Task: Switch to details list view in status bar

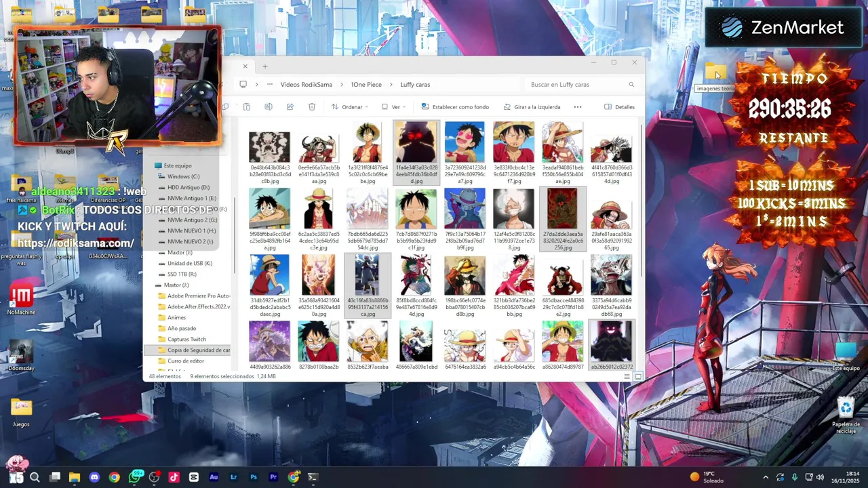Action: click(x=627, y=376)
